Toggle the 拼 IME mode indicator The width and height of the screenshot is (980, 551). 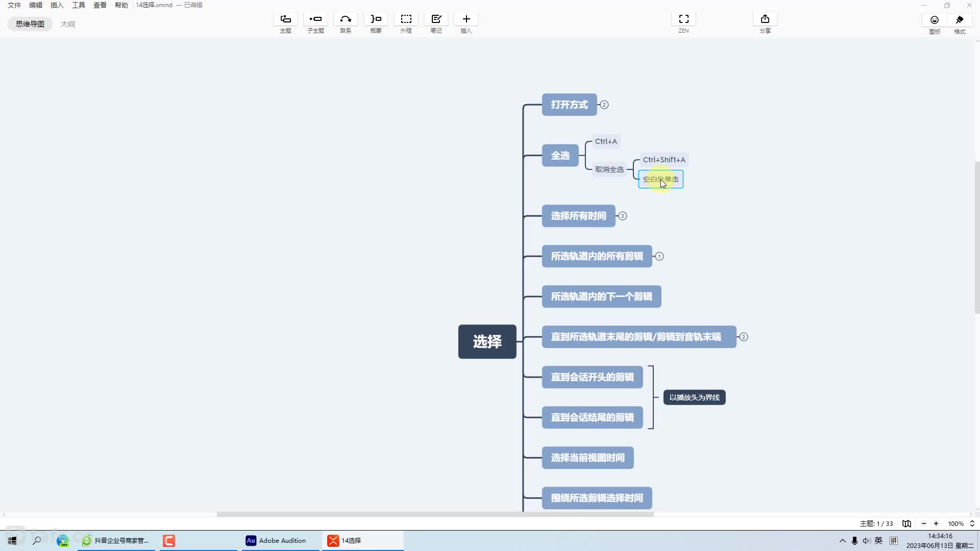[893, 540]
